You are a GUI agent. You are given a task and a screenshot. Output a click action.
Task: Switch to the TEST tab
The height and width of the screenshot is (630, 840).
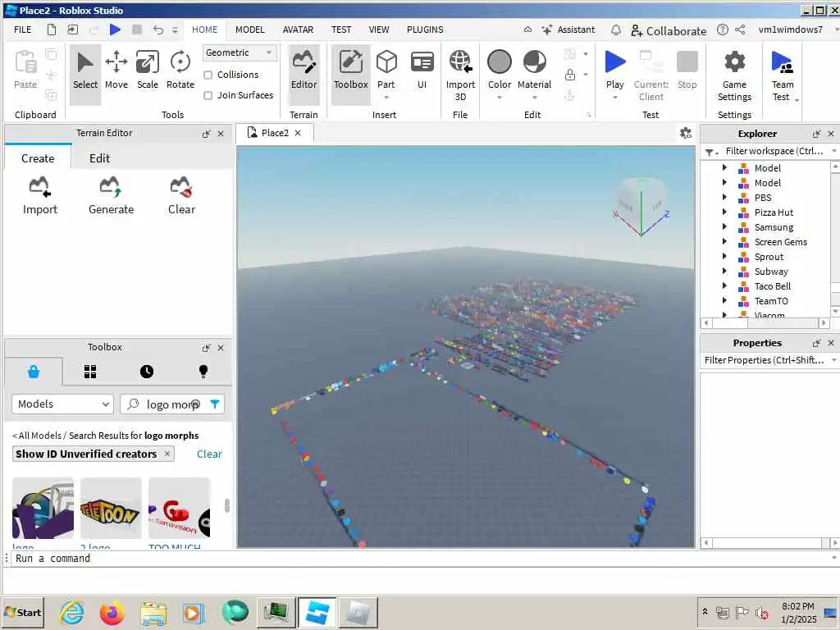point(340,30)
